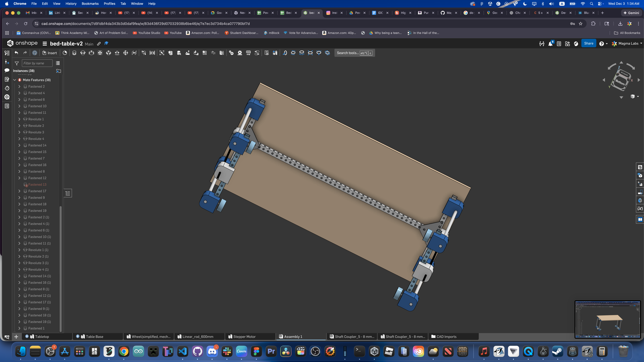Click the Insert new tab plus icon
644x362 pixels.
click(16, 336)
